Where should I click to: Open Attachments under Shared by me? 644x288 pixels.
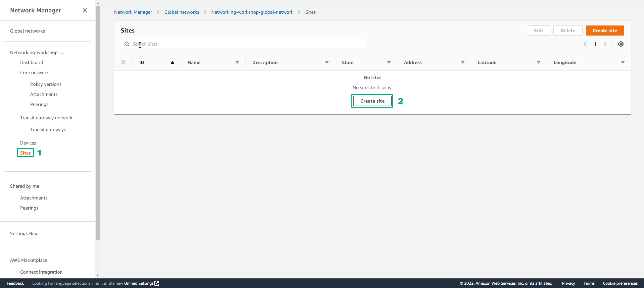click(x=34, y=198)
